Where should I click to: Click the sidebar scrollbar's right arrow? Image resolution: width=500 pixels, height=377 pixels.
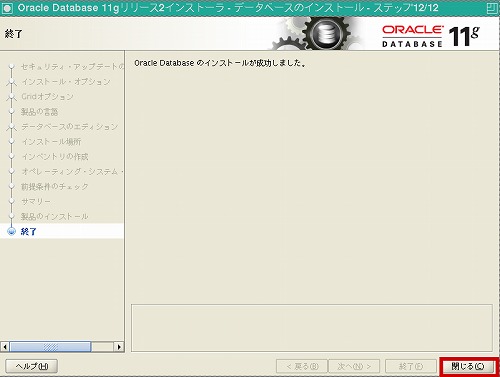[119, 347]
